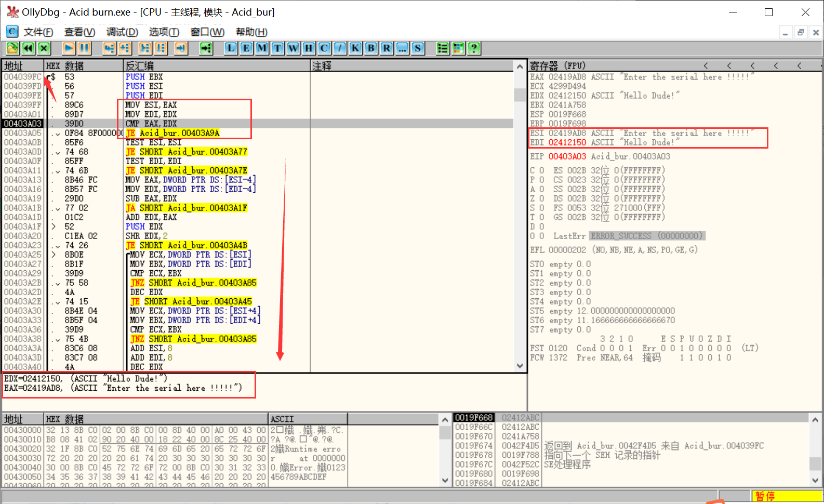The image size is (824, 504).
Task: Show Windows list with the W button
Action: (x=293, y=48)
